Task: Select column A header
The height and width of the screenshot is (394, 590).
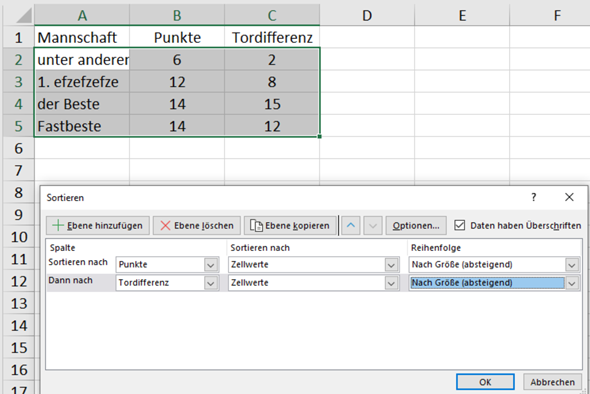Action: [82, 15]
